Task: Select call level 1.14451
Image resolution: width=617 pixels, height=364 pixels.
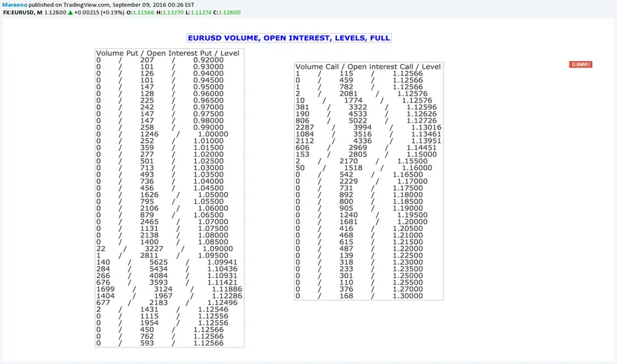Action: click(422, 148)
